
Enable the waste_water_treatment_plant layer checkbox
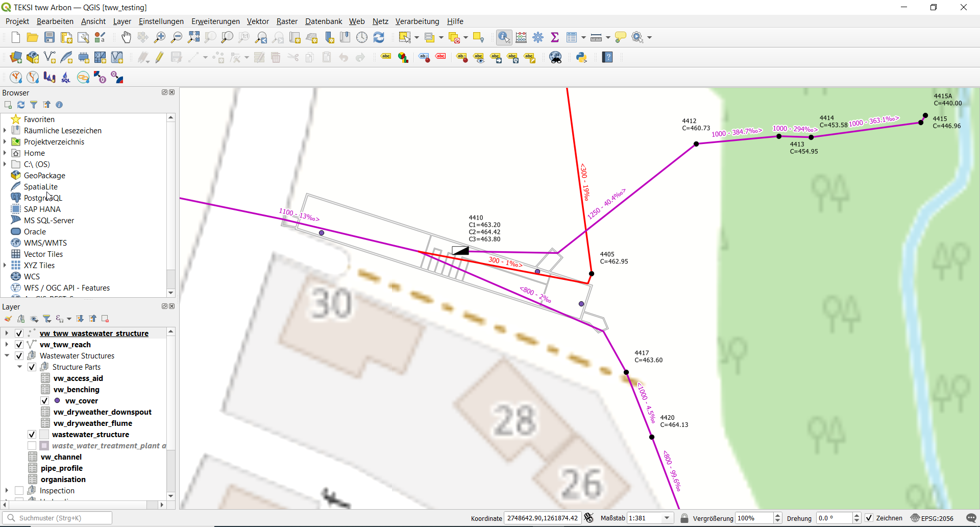pyautogui.click(x=32, y=446)
